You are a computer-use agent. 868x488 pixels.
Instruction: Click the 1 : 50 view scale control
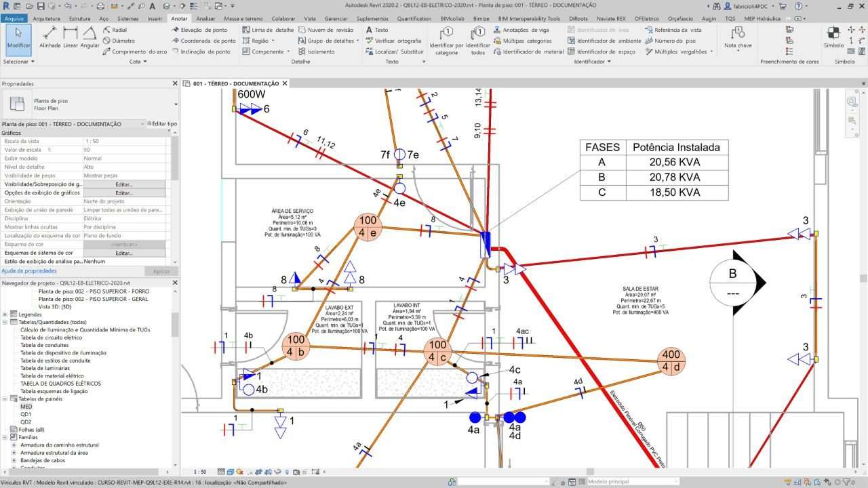click(200, 472)
